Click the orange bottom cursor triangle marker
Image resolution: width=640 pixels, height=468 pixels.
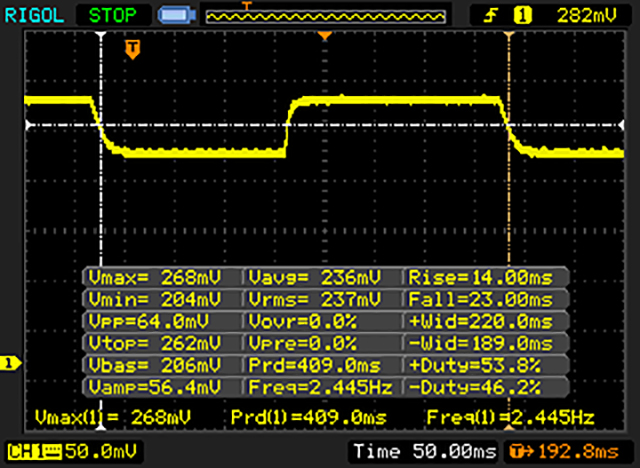[509, 427]
